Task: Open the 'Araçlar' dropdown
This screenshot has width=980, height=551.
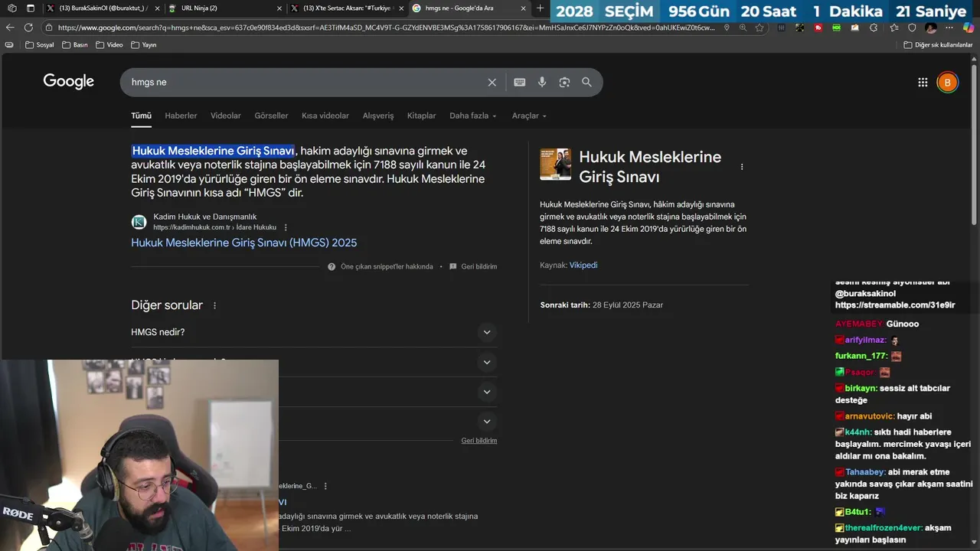Action: 529,116
